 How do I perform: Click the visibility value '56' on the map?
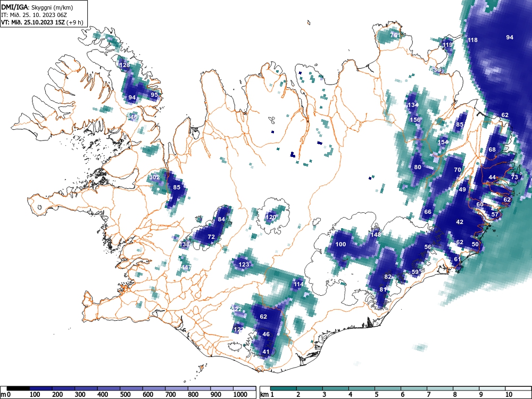tap(428, 247)
